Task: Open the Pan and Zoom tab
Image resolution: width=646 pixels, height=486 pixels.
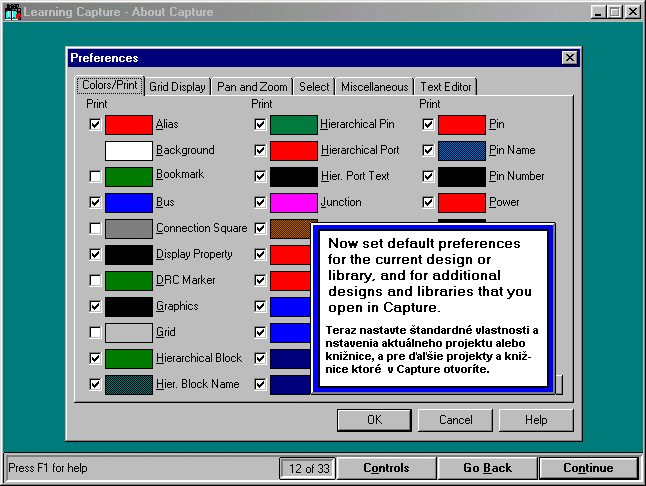Action: click(252, 87)
